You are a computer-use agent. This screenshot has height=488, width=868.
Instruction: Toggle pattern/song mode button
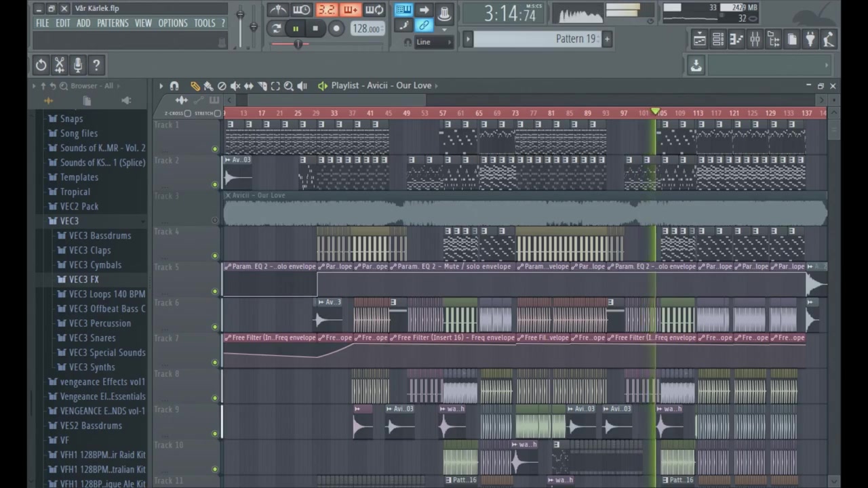click(275, 28)
